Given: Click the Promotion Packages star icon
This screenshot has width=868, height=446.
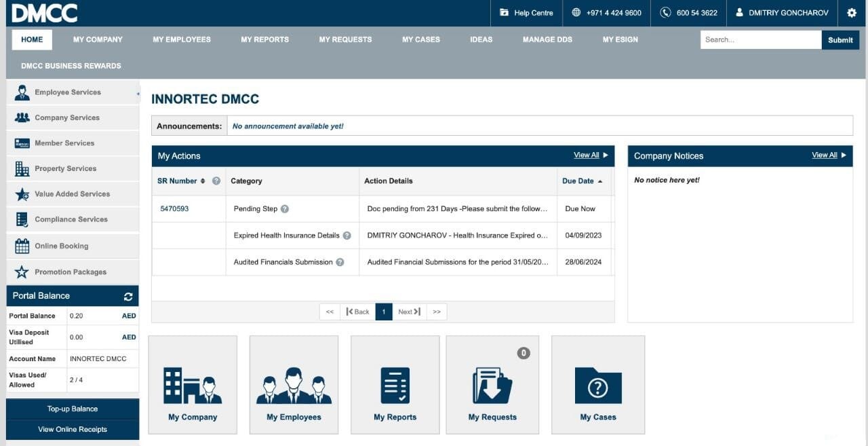Looking at the screenshot, I should pyautogui.click(x=22, y=272).
